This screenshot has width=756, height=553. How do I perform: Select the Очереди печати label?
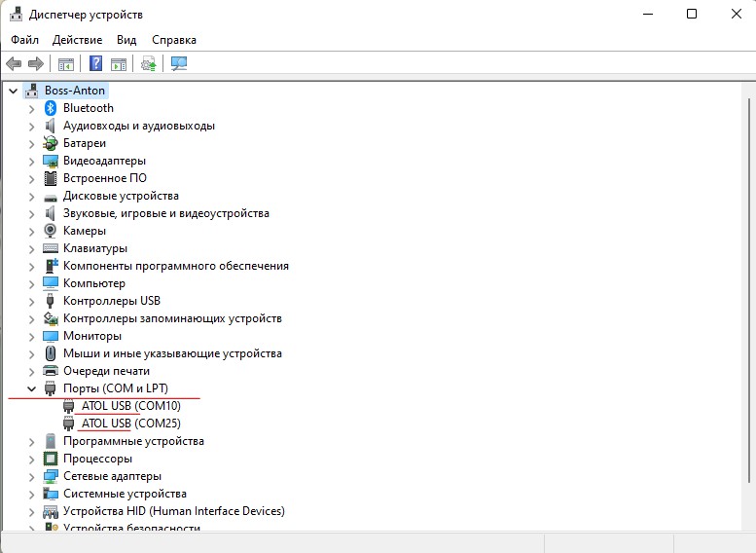107,371
